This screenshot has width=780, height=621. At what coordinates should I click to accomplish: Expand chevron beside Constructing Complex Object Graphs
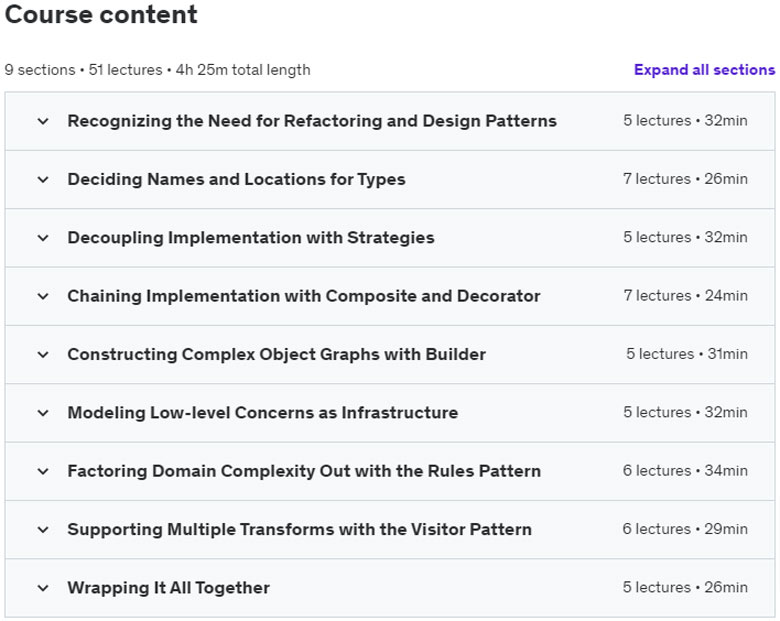(43, 354)
